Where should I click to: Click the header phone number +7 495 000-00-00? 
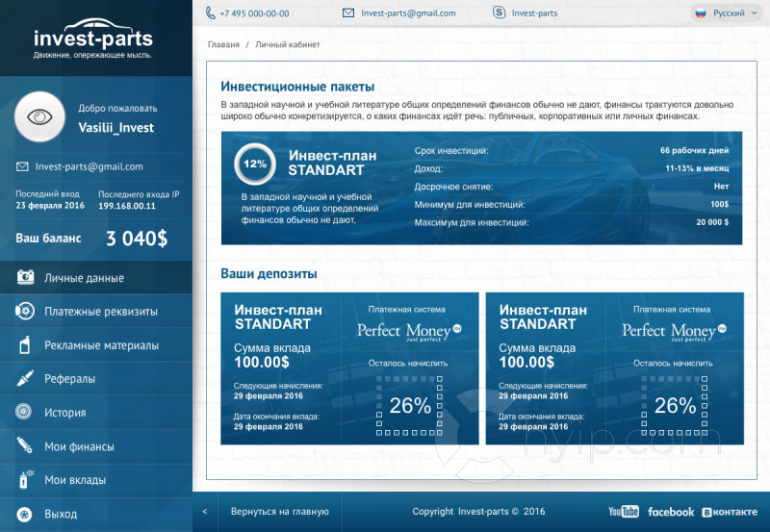click(x=254, y=13)
